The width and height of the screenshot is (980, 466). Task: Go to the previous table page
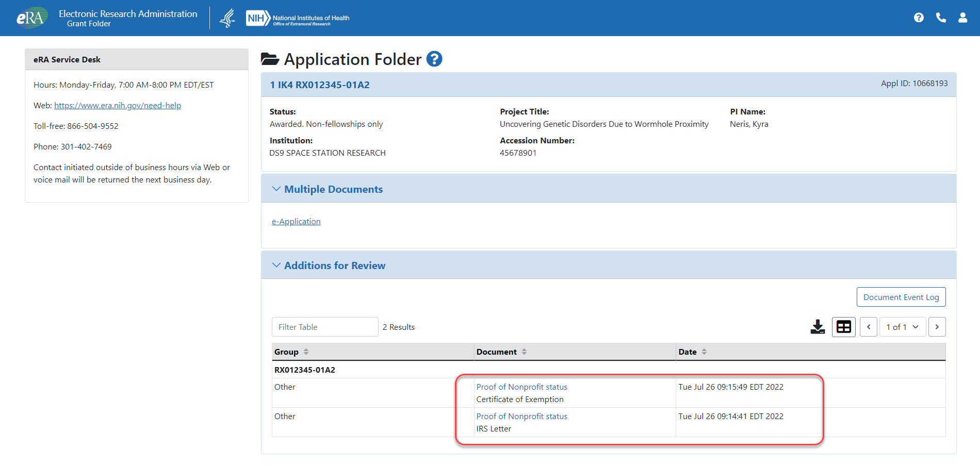(869, 327)
